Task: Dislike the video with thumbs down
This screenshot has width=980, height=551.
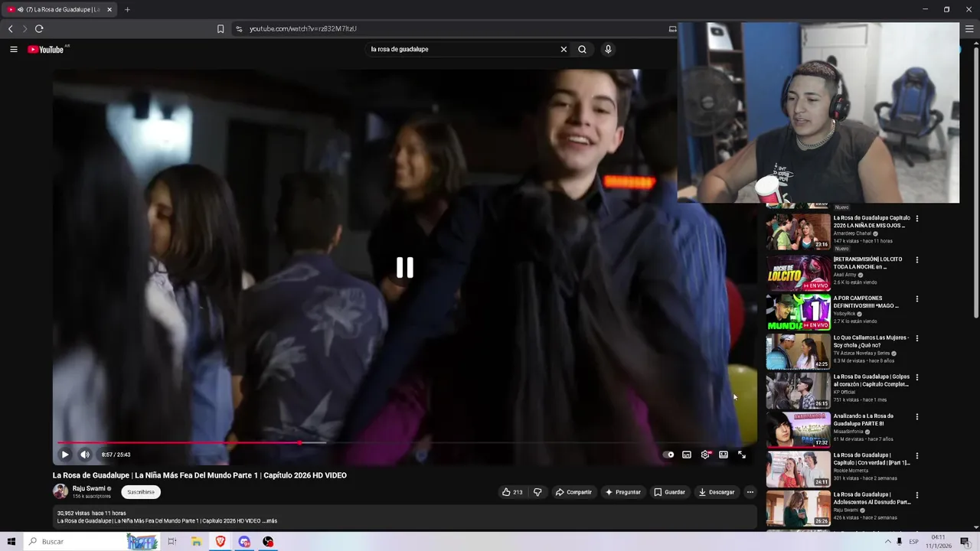Action: tap(537, 492)
